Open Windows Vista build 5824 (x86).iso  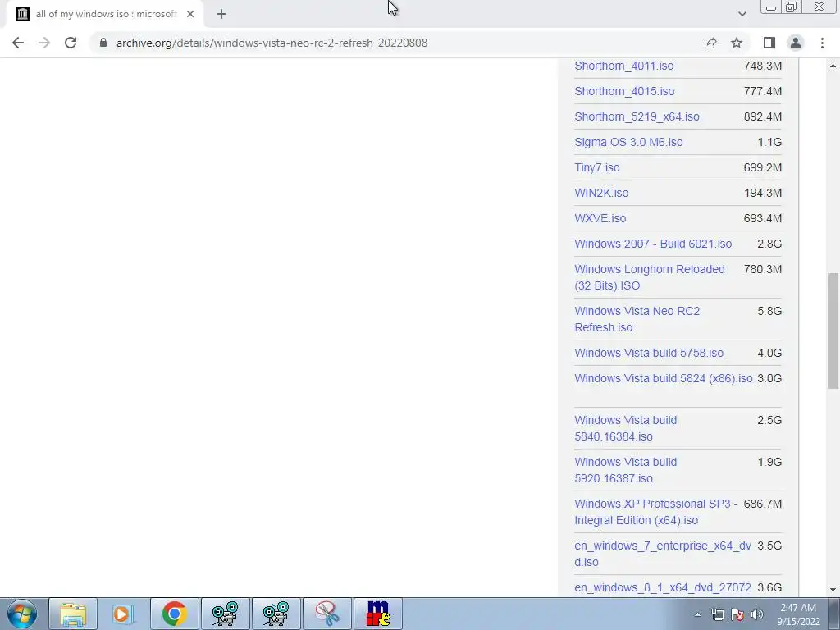[663, 378]
